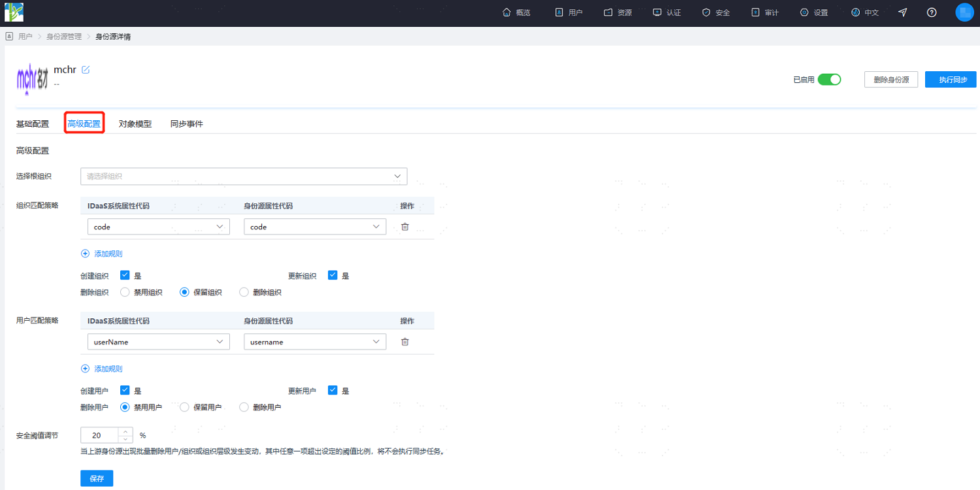Switch to the 对象模型 tab
Viewport: 980px width, 490px height.
[135, 123]
